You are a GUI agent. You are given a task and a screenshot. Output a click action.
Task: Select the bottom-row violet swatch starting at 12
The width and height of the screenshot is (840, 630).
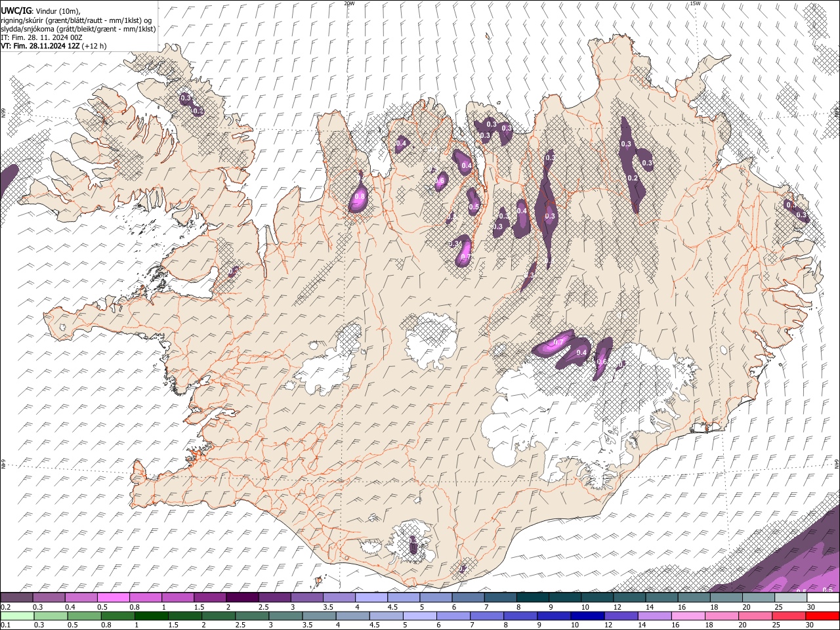coord(620,616)
